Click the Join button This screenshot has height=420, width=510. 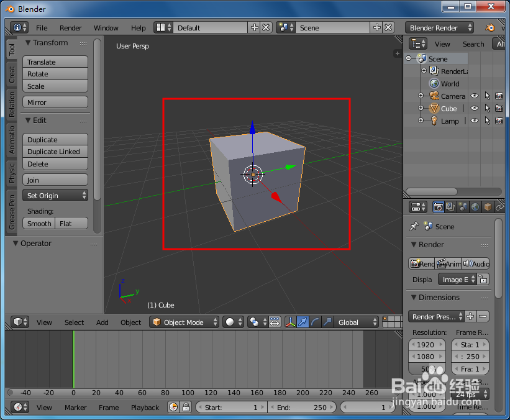point(55,180)
